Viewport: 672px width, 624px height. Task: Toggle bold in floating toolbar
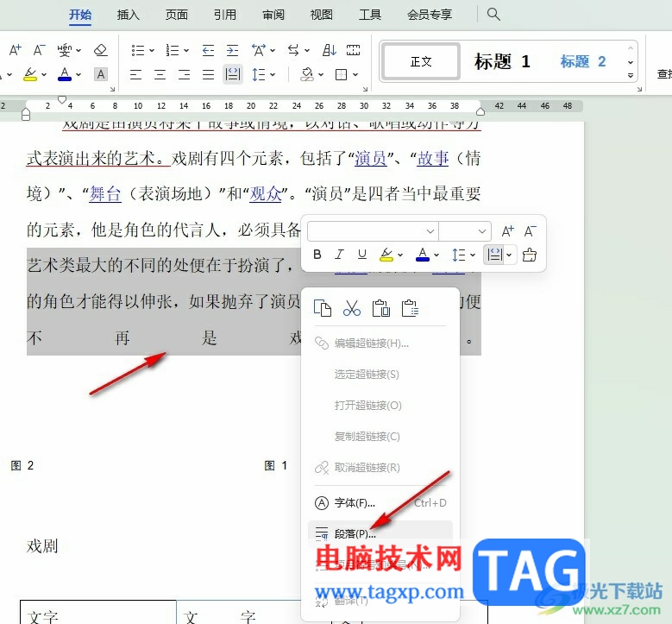[x=317, y=255]
